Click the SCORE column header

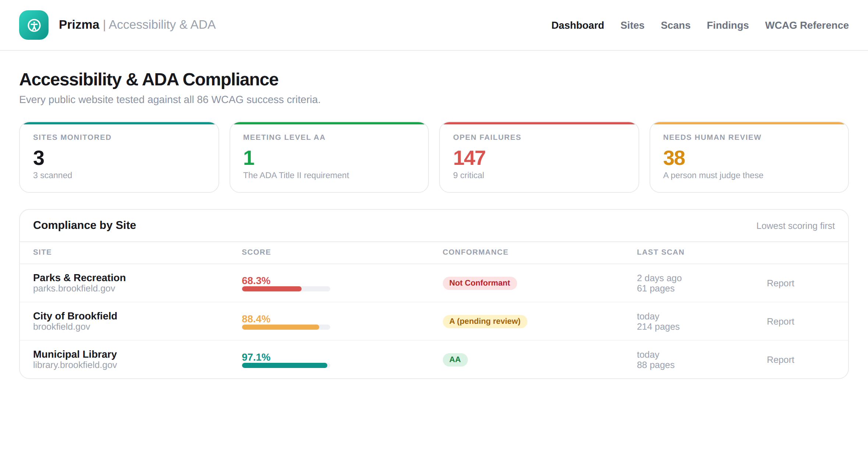point(256,252)
